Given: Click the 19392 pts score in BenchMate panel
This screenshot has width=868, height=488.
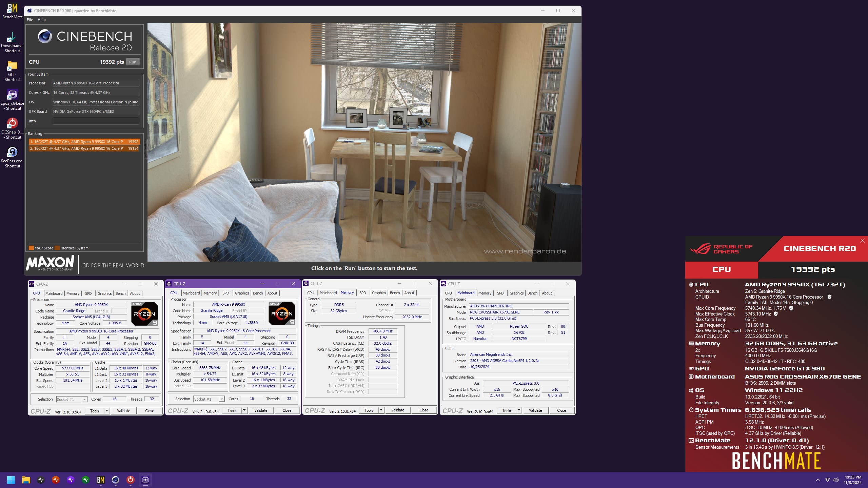Looking at the screenshot, I should [813, 269].
